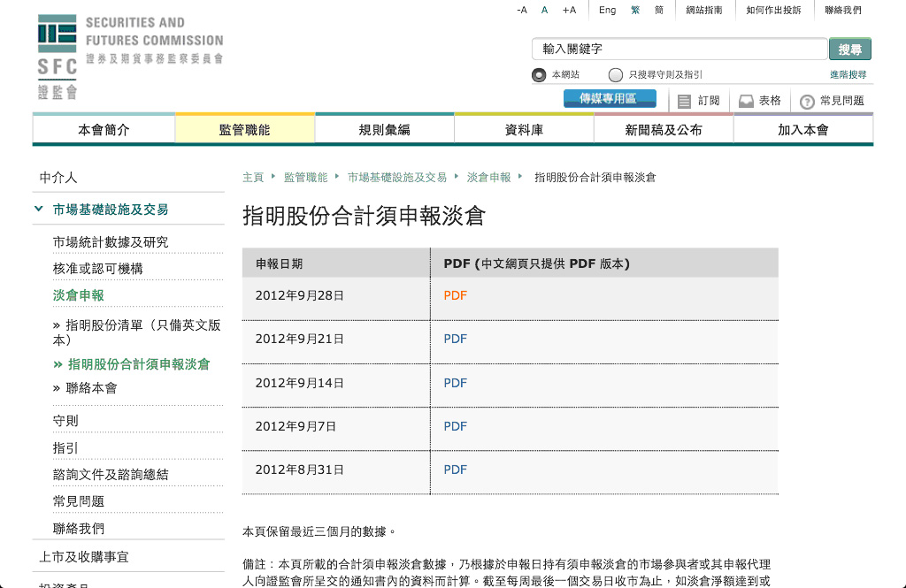Image resolution: width=906 pixels, height=588 pixels.
Task: Click the 輸入關鍵字 search field
Action: click(x=679, y=50)
